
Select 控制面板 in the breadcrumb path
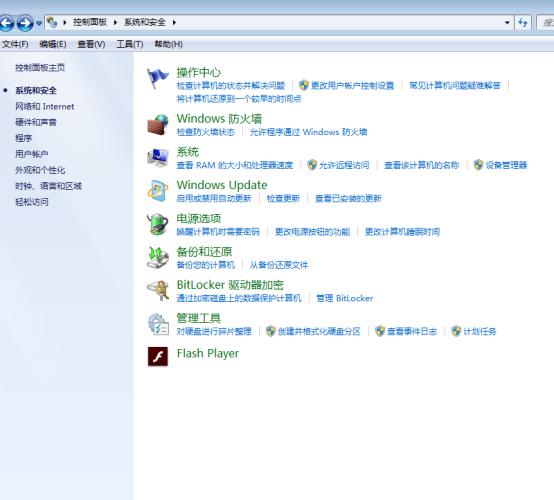(90, 22)
